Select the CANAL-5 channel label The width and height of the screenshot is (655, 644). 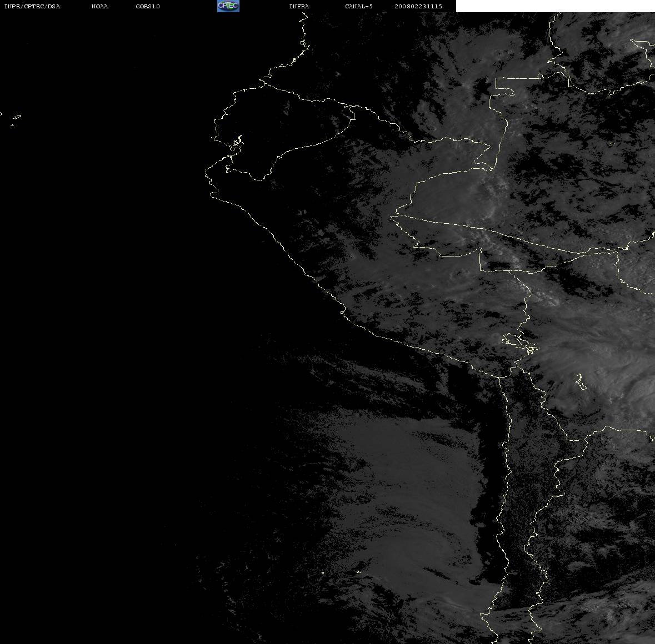tap(359, 6)
